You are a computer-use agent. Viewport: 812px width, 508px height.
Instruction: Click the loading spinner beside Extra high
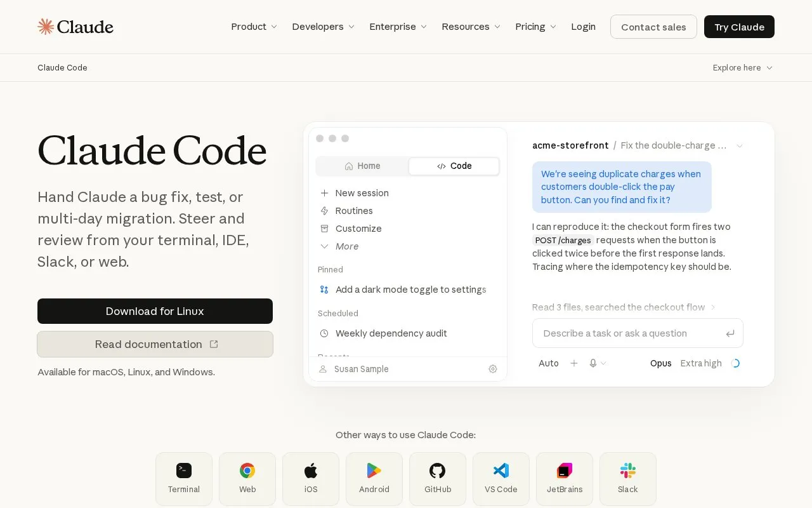(735, 363)
